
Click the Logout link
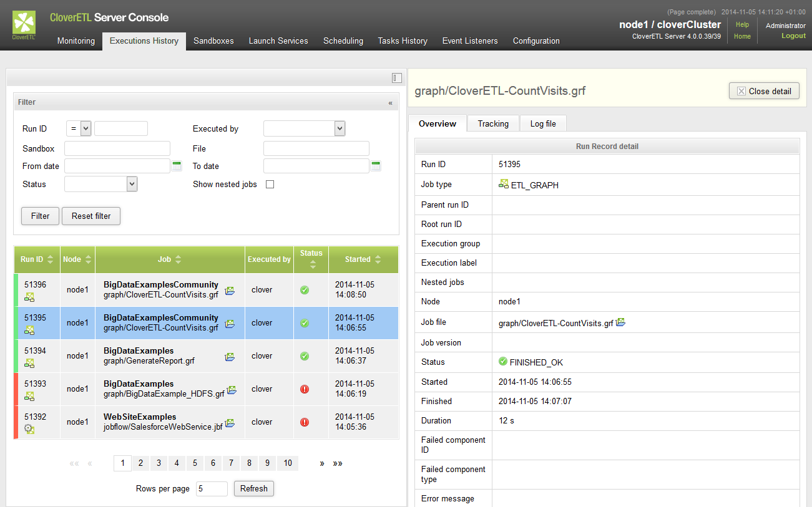point(793,36)
